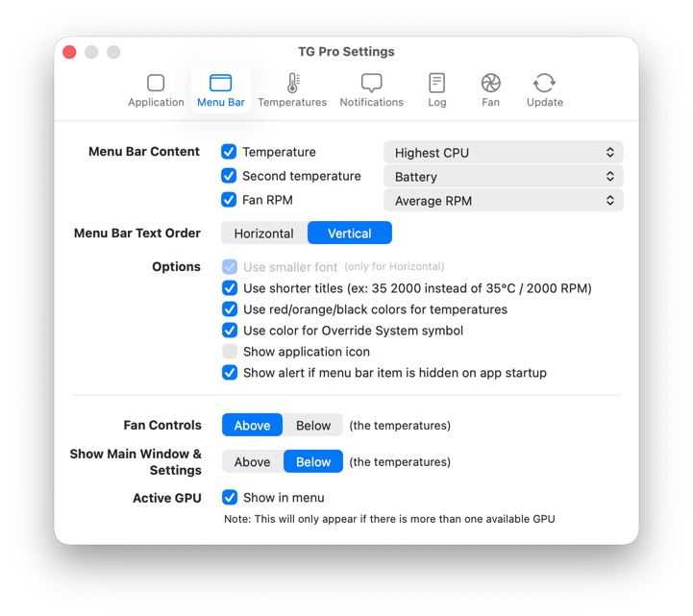The width and height of the screenshot is (693, 616).
Task: Click the "(only for Horizontal)" hint text
Action: pos(394,266)
